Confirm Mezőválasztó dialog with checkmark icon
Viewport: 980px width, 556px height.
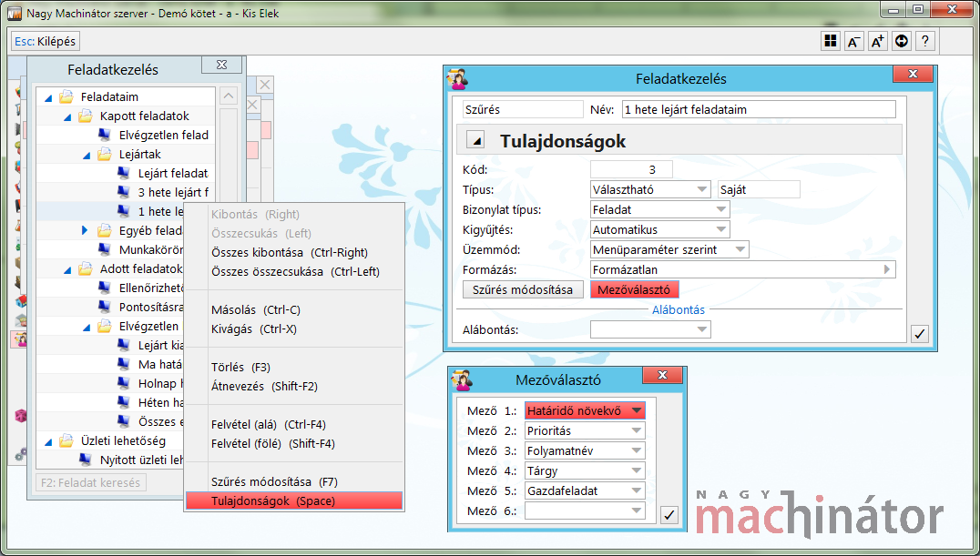(669, 515)
